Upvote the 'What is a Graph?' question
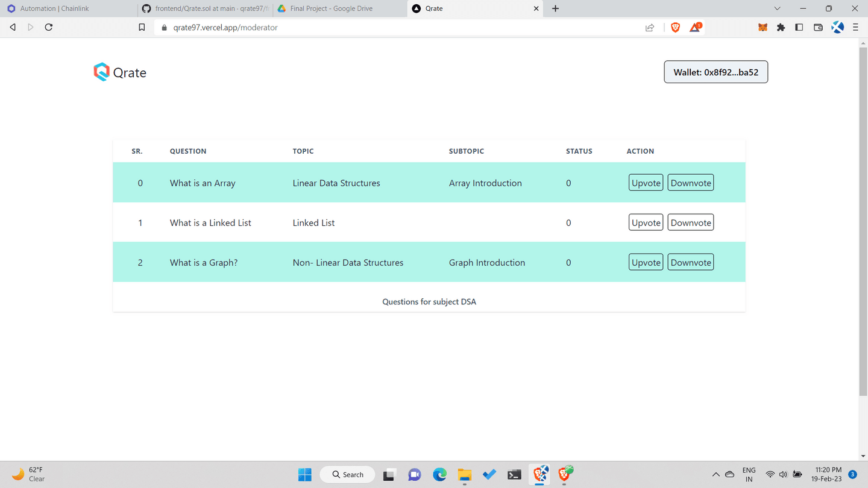868x488 pixels. coord(646,263)
